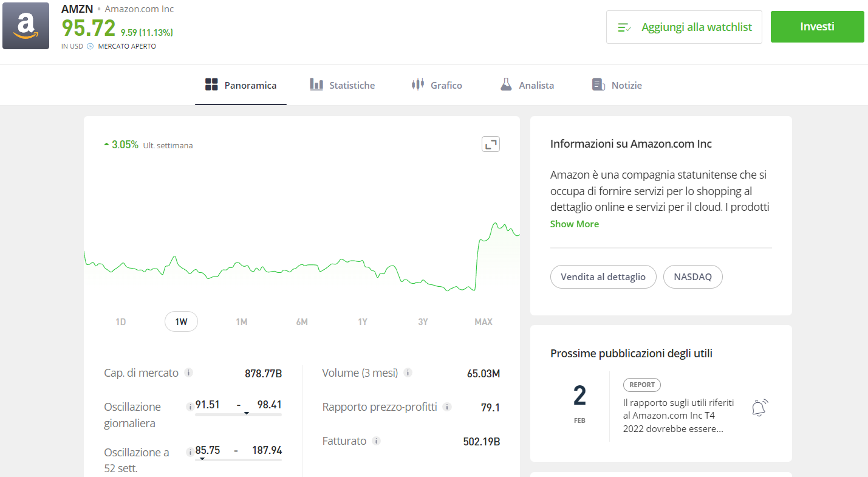
Task: Open the Grafico tab
Action: [x=436, y=85]
